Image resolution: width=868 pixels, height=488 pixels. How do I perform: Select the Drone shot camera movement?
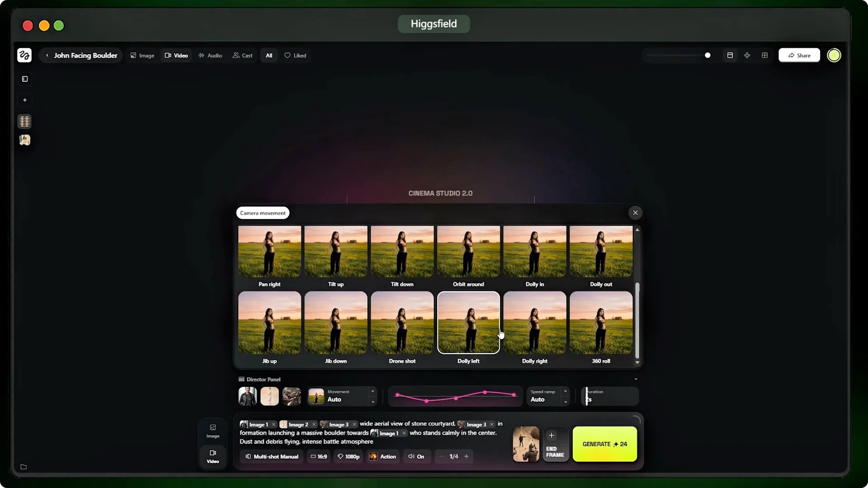click(402, 322)
